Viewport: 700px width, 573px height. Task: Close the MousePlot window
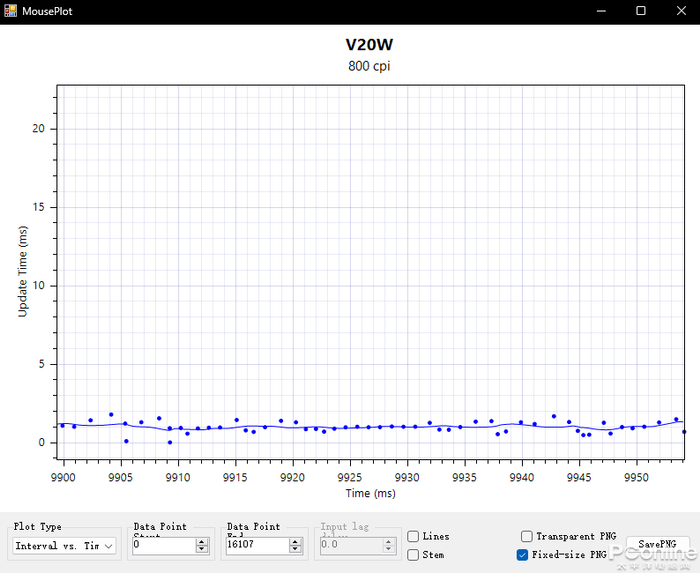(681, 11)
